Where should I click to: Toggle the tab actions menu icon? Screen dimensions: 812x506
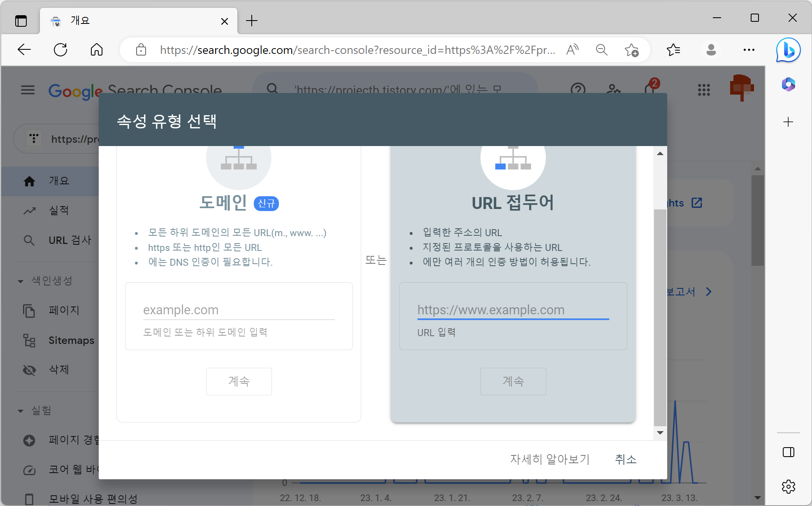[21, 21]
